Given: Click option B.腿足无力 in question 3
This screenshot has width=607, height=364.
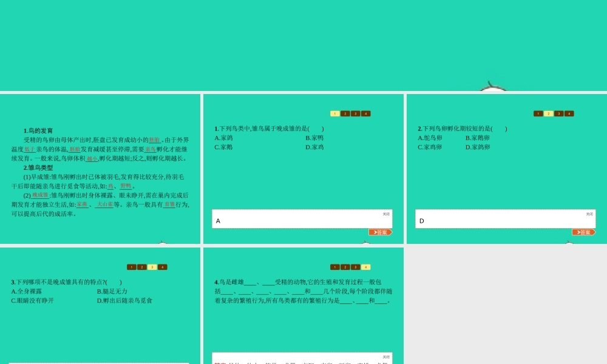Looking at the screenshot, I should click(112, 292).
